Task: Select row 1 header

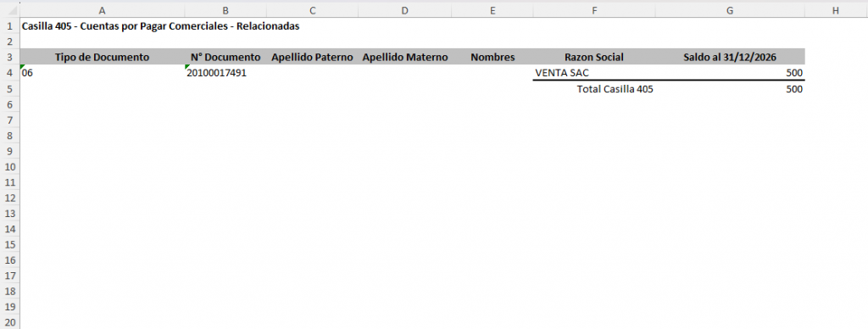Action: click(x=9, y=26)
